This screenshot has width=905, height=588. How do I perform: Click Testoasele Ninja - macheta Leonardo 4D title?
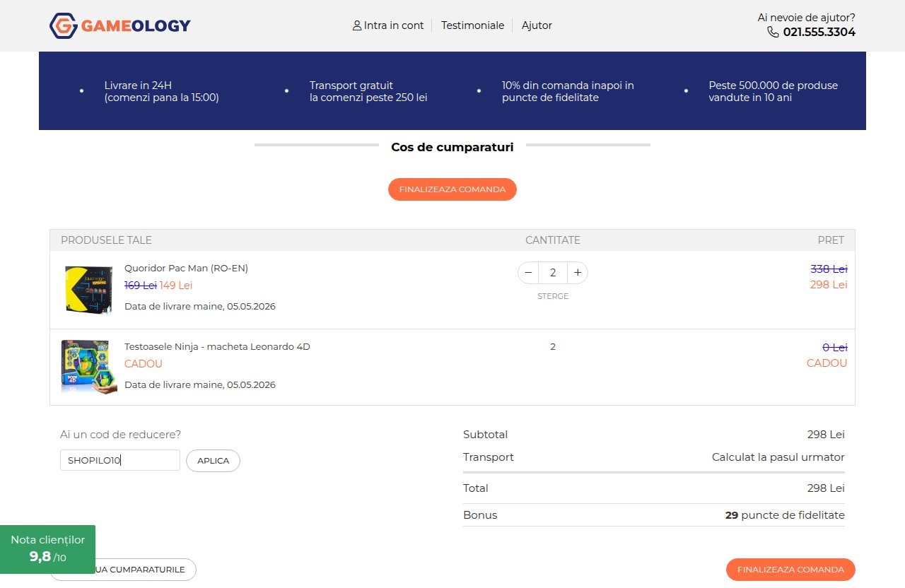pyautogui.click(x=217, y=346)
